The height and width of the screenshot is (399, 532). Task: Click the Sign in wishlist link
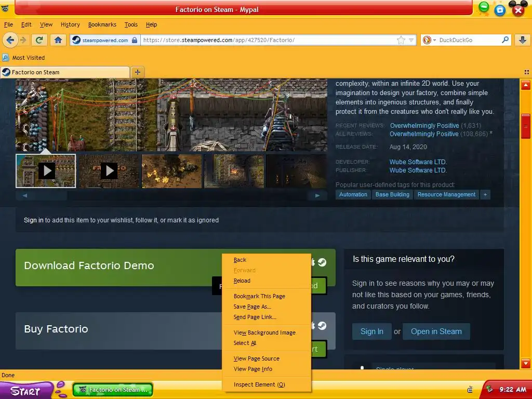(34, 220)
